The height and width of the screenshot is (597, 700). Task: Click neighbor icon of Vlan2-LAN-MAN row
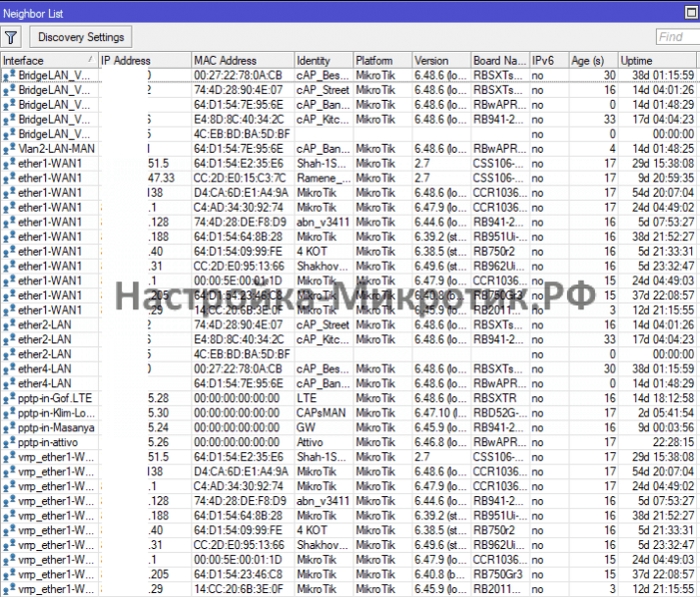[9, 149]
